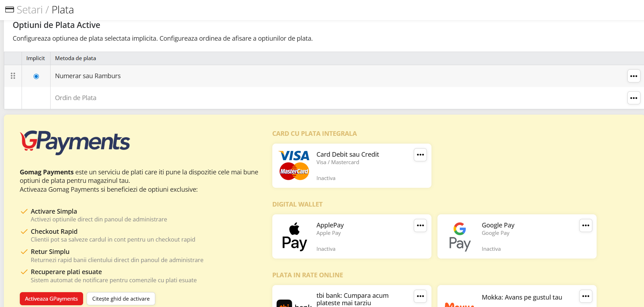Image resolution: width=644 pixels, height=307 pixels.
Task: Open options for Card Debit sau Credit
Action: click(x=420, y=155)
